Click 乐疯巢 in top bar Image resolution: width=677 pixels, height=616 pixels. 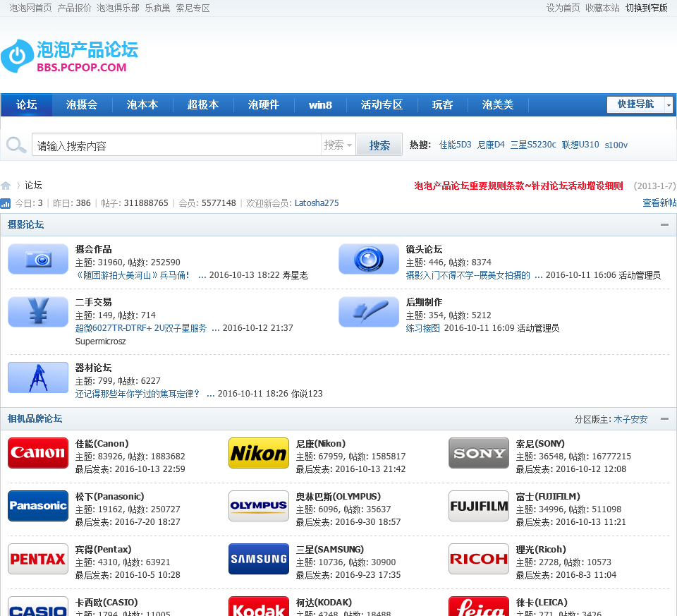(157, 8)
